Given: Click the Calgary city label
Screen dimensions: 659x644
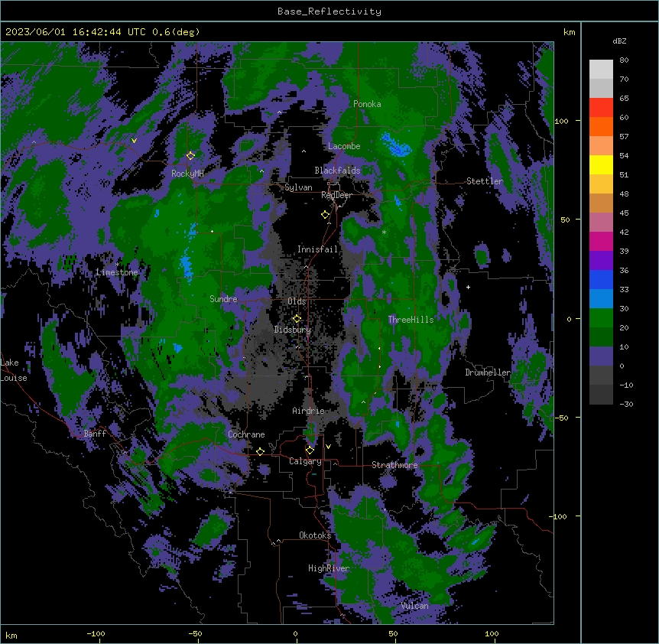Looking at the screenshot, I should (x=305, y=461).
